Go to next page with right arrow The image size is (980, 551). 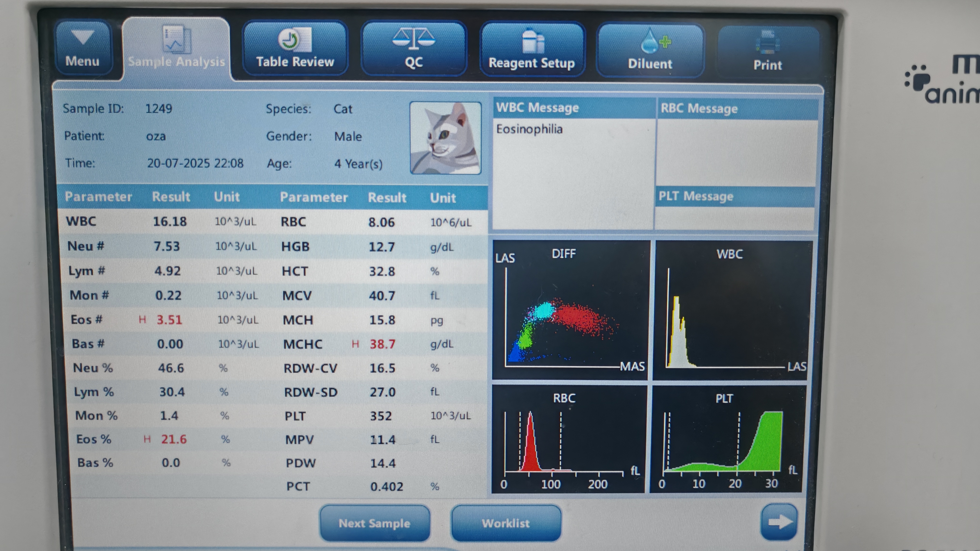click(x=779, y=522)
